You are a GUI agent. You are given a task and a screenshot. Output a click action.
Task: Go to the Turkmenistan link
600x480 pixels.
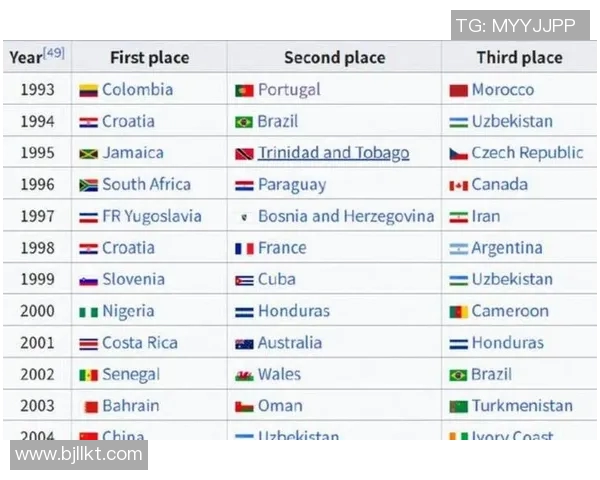(522, 406)
